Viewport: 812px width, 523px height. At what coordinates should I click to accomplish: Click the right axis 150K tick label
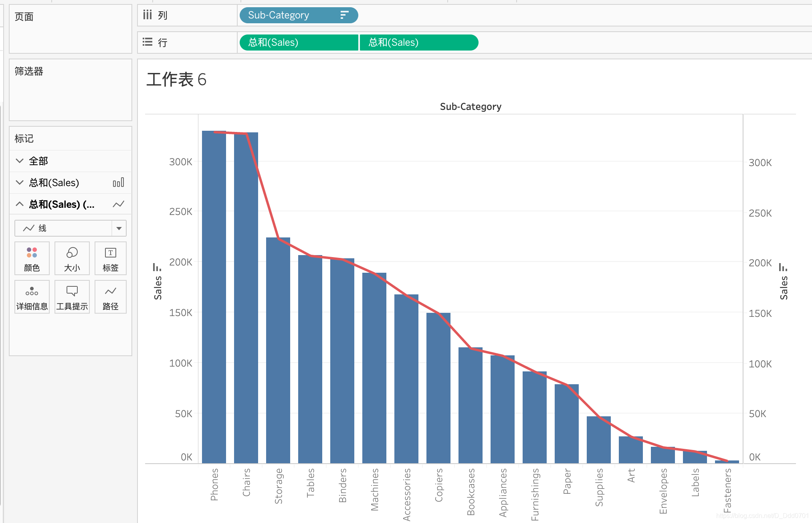coord(760,314)
